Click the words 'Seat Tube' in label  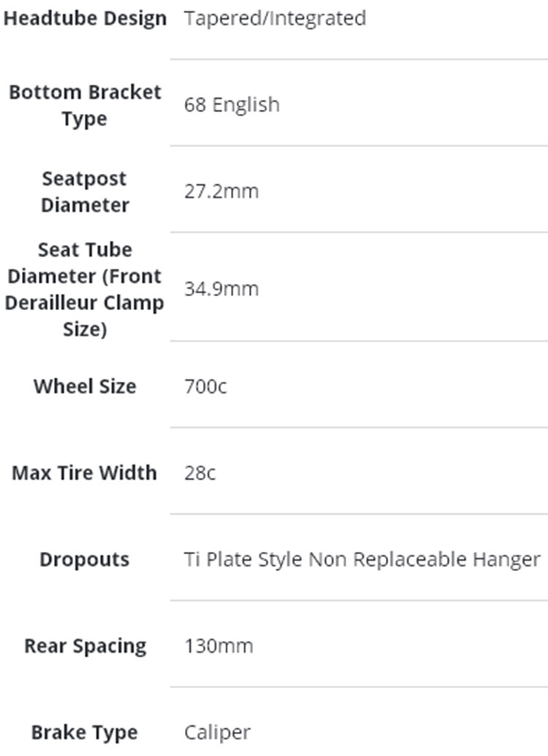pos(85,249)
